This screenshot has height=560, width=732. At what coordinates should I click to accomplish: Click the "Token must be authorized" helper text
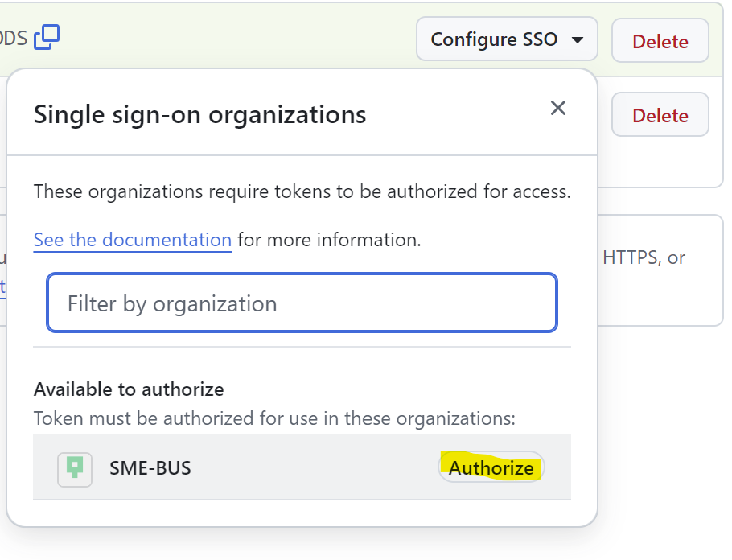274,418
